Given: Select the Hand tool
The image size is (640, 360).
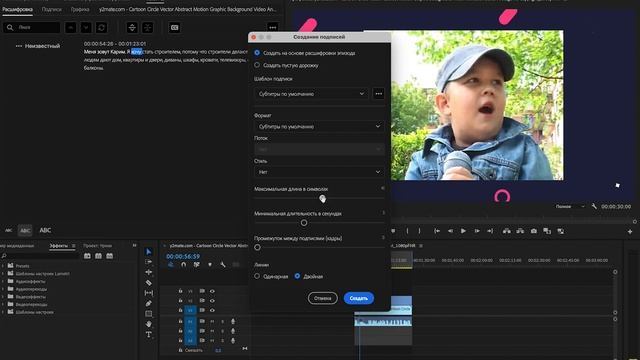Looking at the screenshot, I should point(149,324).
